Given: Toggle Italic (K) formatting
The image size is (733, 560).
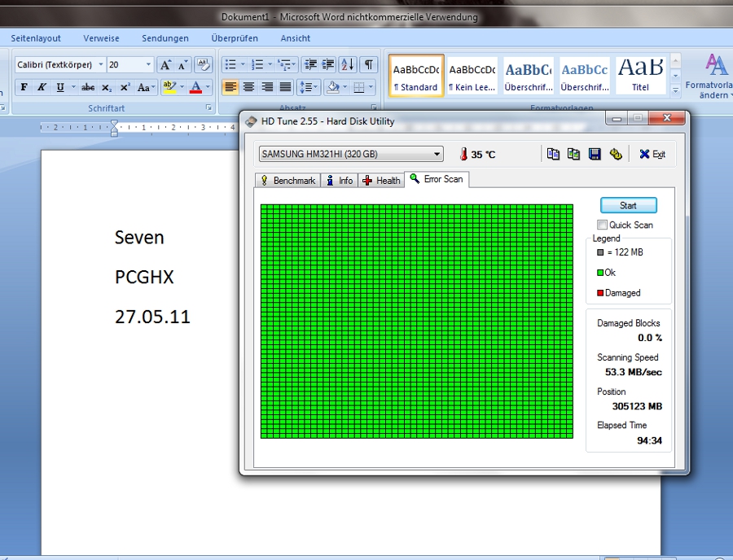Looking at the screenshot, I should tap(42, 87).
